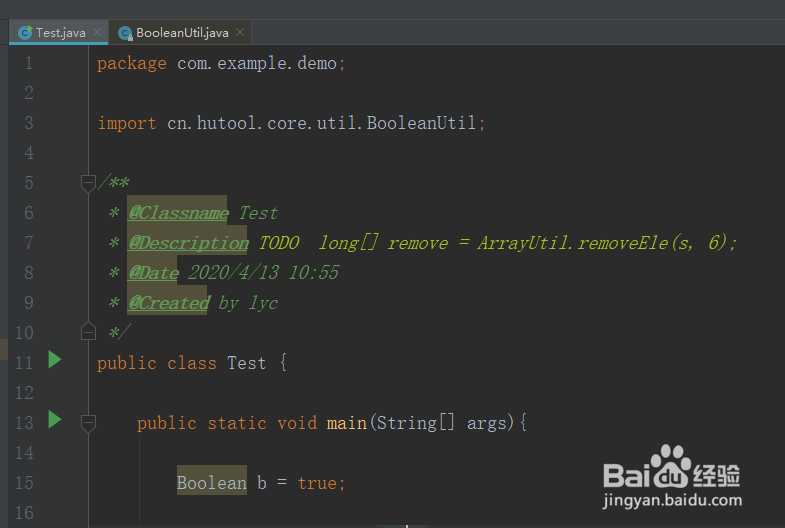Click 'void' keyword on line 13
This screenshot has height=528, width=785.
[297, 423]
